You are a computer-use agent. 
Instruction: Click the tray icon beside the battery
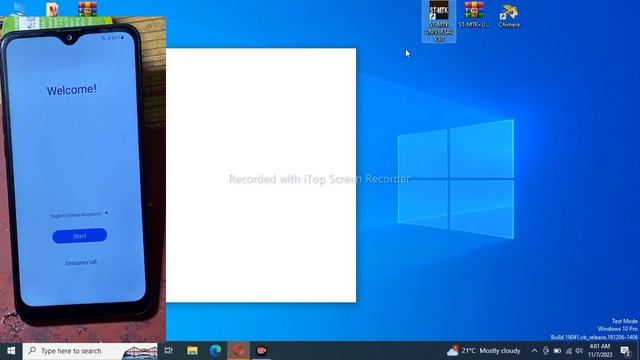point(546,351)
